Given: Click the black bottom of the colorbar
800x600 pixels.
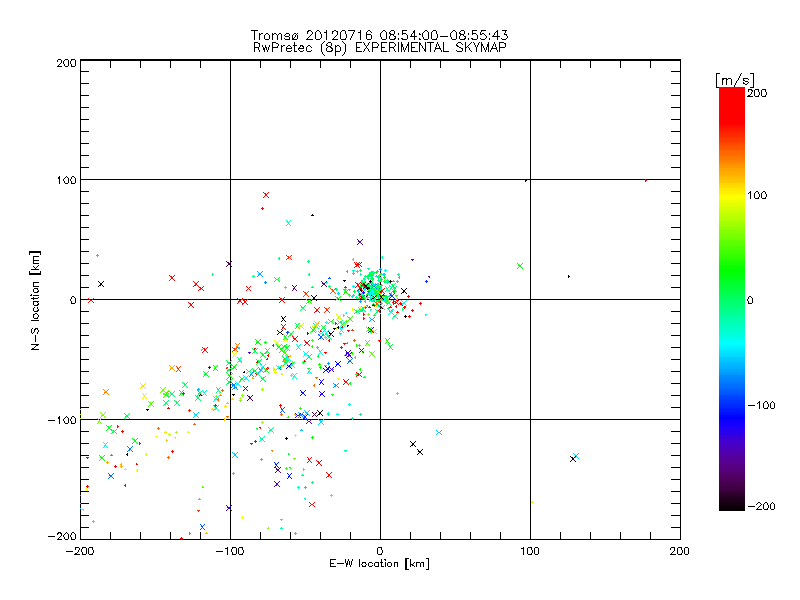Looking at the screenshot, I should pyautogui.click(x=732, y=504).
